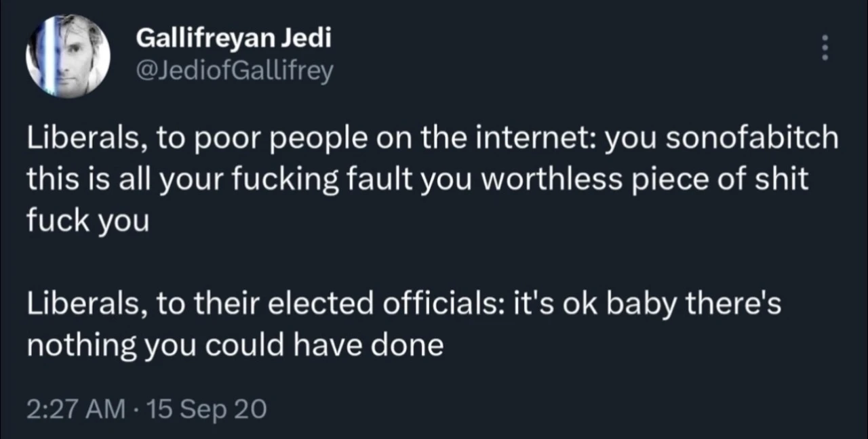
Task: Click the display name Gallifreyan Jedi
Action: [233, 38]
